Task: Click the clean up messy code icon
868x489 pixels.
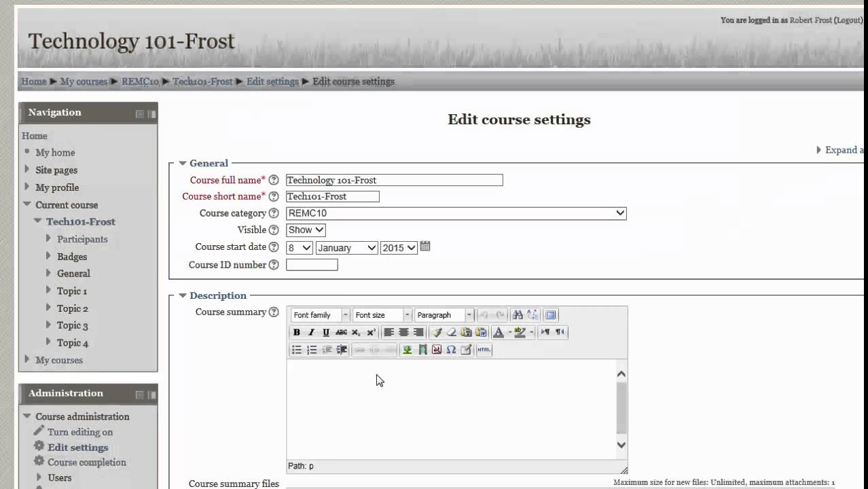Action: point(437,332)
